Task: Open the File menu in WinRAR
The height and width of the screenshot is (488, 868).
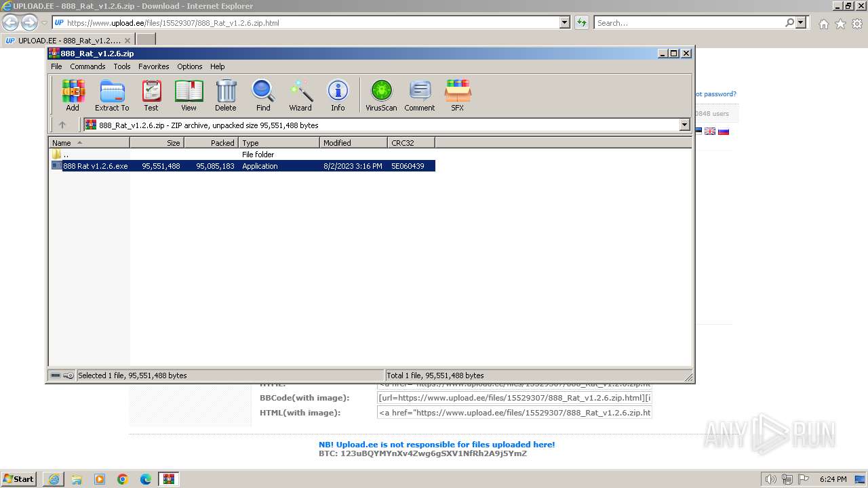Action: [x=56, y=66]
